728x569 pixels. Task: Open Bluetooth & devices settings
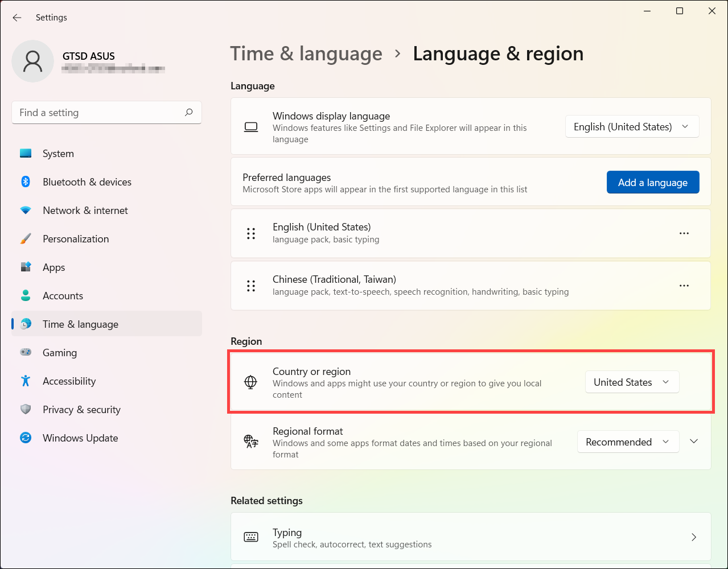pyautogui.click(x=106, y=182)
